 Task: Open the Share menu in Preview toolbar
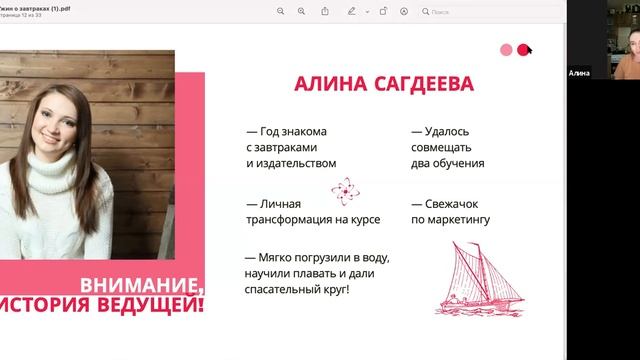325,11
